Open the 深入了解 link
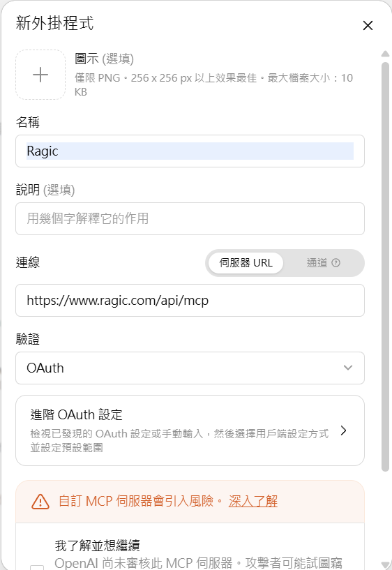 tap(253, 502)
